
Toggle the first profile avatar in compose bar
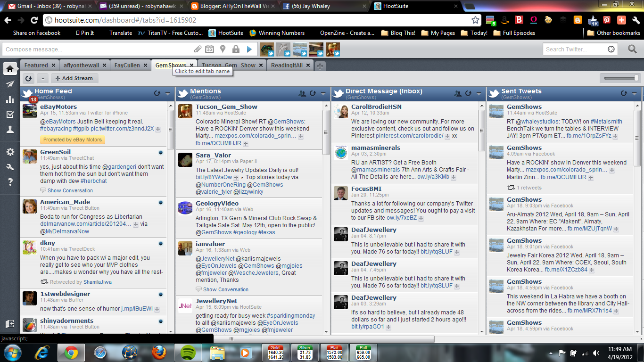(267, 49)
